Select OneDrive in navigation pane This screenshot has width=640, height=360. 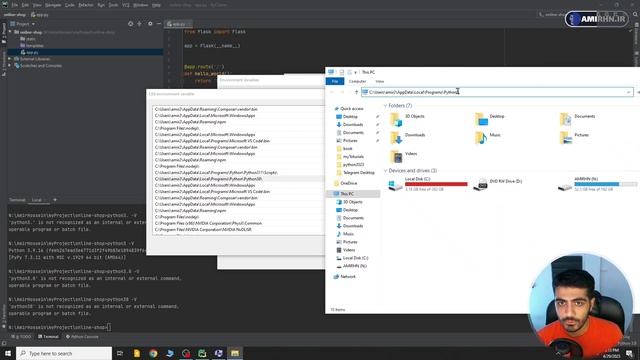pyautogui.click(x=349, y=183)
